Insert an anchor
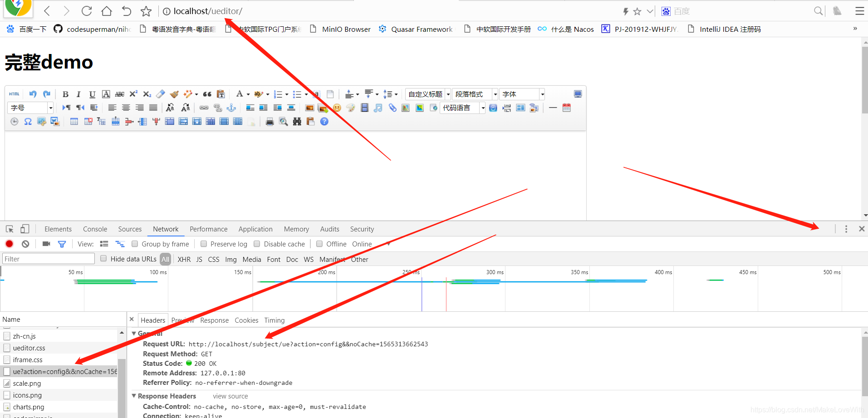Viewport: 868px width, 418px height. [x=231, y=108]
